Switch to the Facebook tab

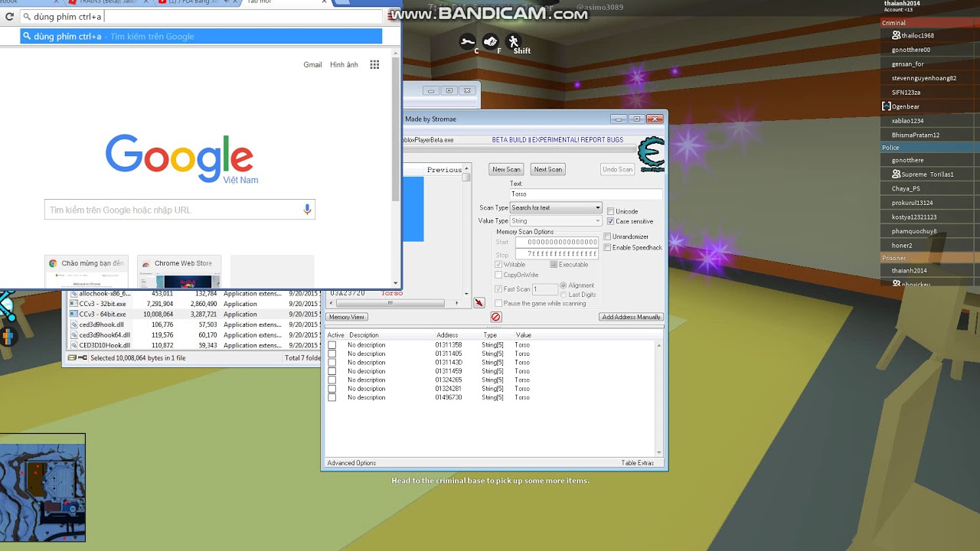pos(31,2)
